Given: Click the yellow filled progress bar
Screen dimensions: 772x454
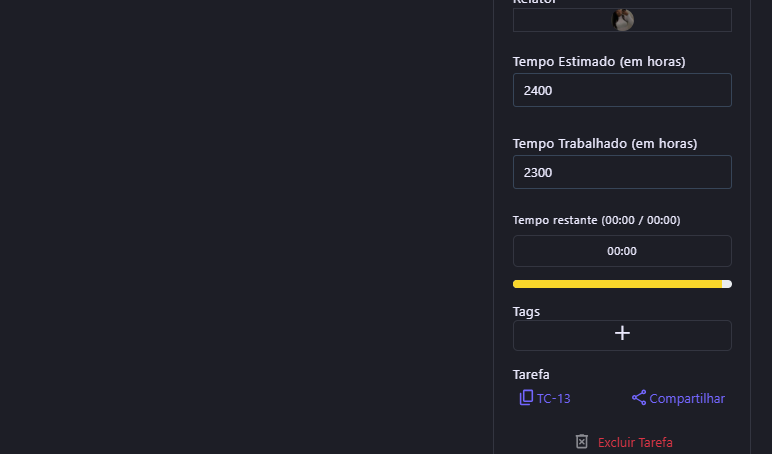Looking at the screenshot, I should tap(615, 284).
